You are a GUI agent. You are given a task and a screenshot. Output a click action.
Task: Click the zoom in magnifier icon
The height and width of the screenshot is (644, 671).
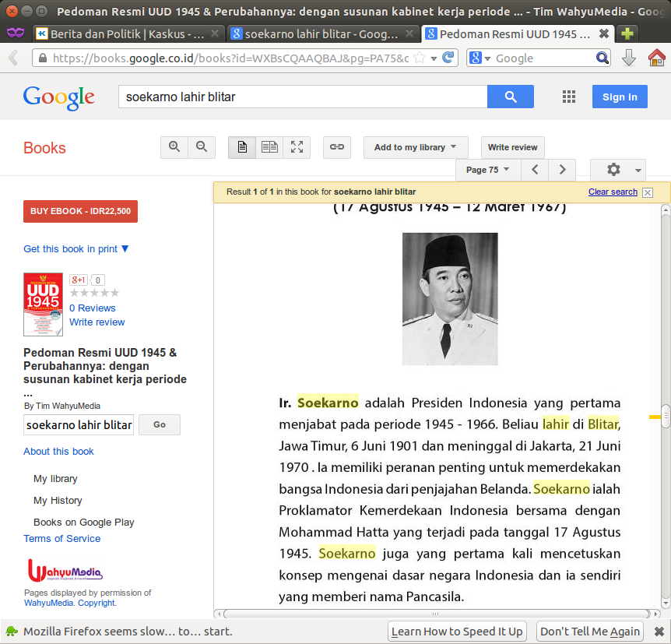[174, 147]
